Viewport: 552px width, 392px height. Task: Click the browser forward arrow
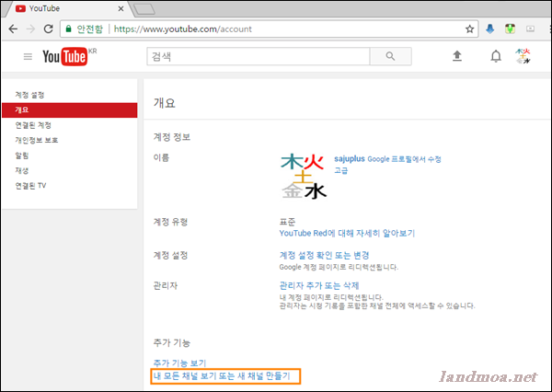31,29
